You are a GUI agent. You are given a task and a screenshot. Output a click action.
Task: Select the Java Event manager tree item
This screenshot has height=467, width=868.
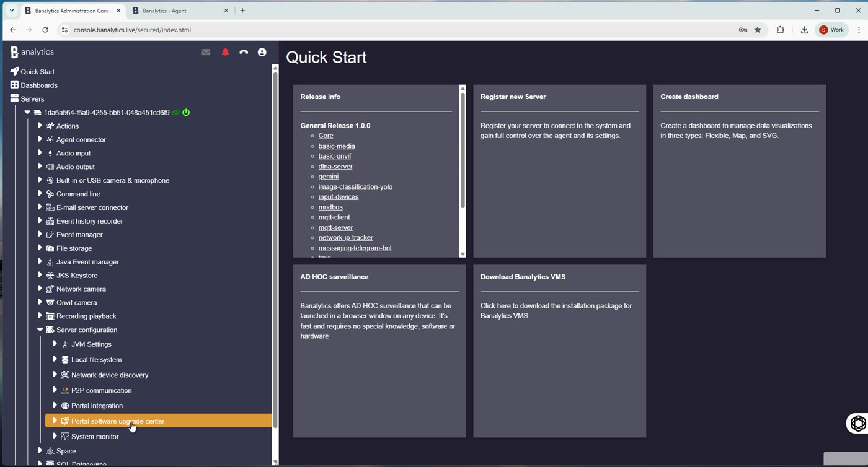coord(87,262)
